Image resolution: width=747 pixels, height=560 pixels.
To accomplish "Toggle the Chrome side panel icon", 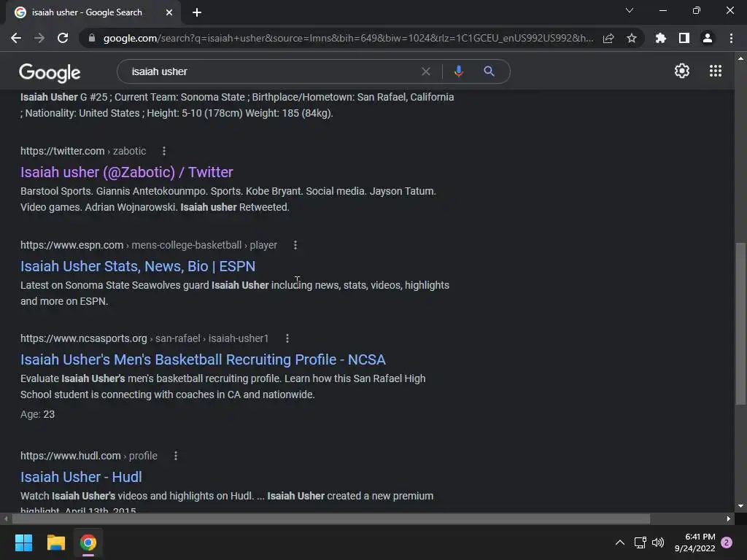I will pos(684,38).
